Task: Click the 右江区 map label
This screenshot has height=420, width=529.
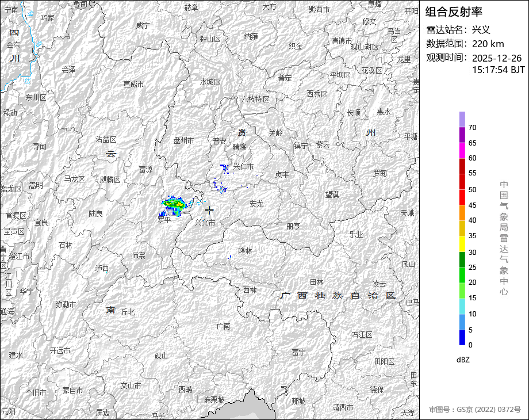Action: click(x=362, y=334)
